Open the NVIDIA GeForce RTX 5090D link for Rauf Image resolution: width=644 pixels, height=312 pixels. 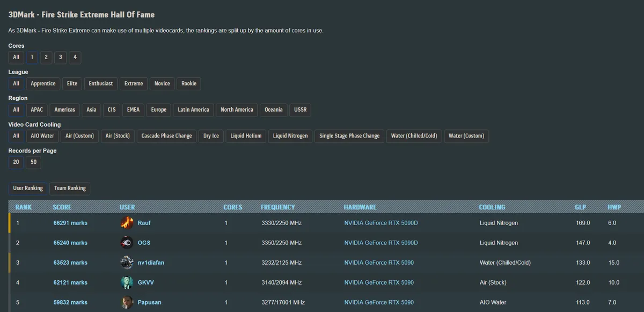point(380,223)
